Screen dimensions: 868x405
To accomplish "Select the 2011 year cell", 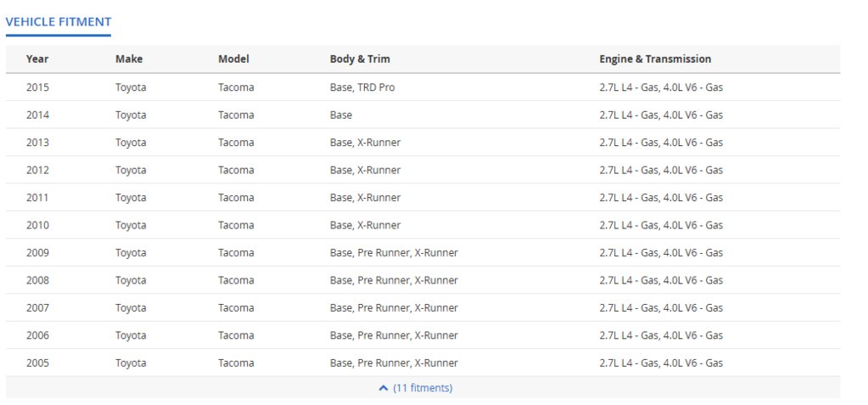I will pyautogui.click(x=37, y=197).
